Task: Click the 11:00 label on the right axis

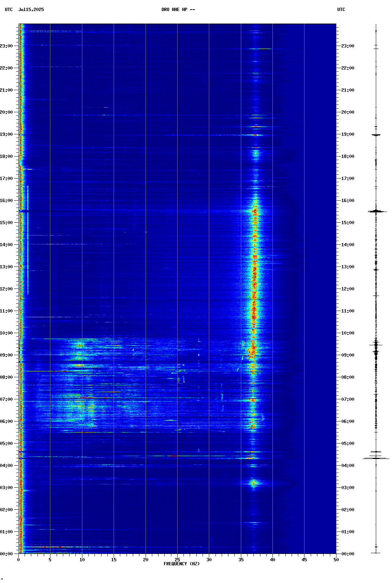Action: [x=348, y=311]
